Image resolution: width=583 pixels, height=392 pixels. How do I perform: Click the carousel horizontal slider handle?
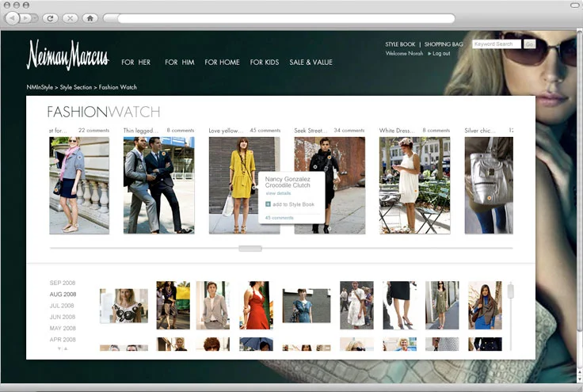[x=250, y=248]
